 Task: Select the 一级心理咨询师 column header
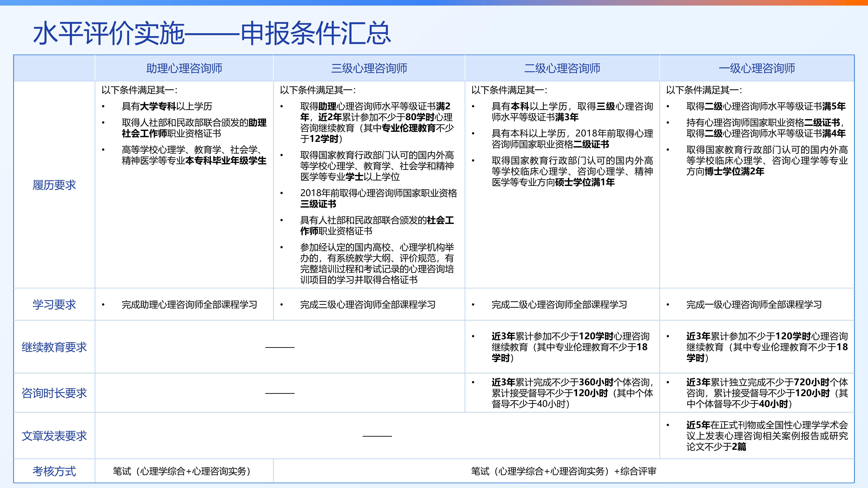(757, 68)
